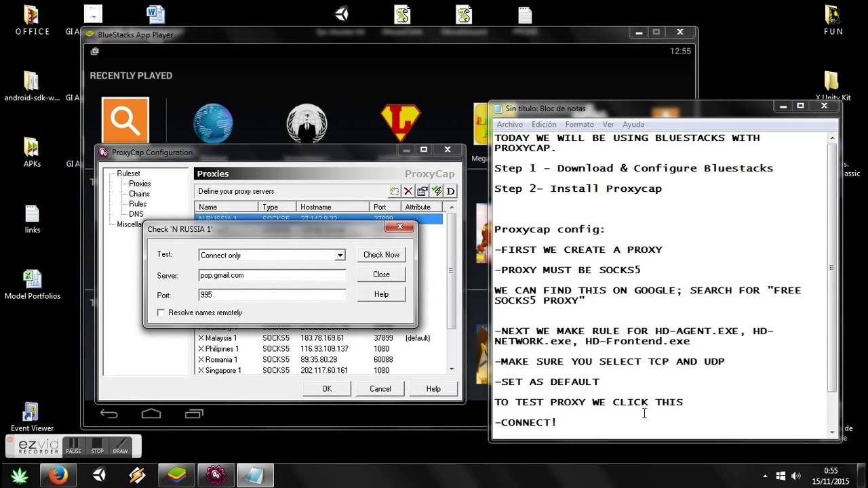Click the check proxy lightning icon
The width and height of the screenshot is (868, 488).
pos(437,191)
